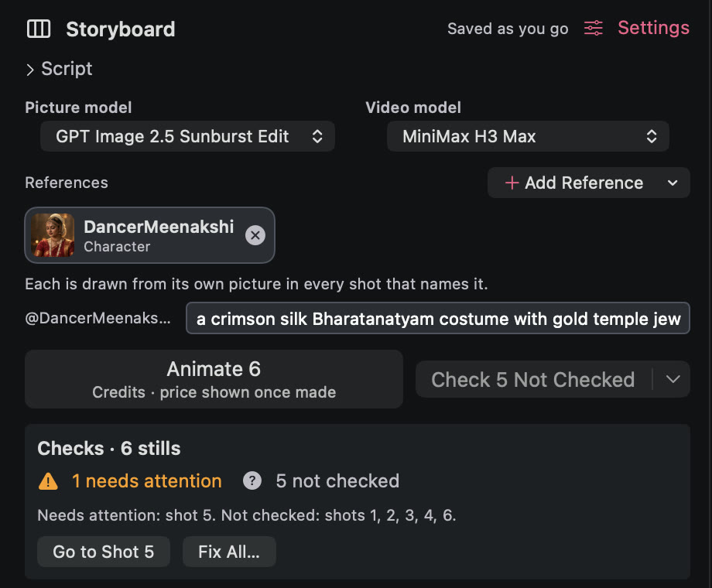Click the "Checks · 6 stills" heading
This screenshot has height=588, width=712.
109,449
